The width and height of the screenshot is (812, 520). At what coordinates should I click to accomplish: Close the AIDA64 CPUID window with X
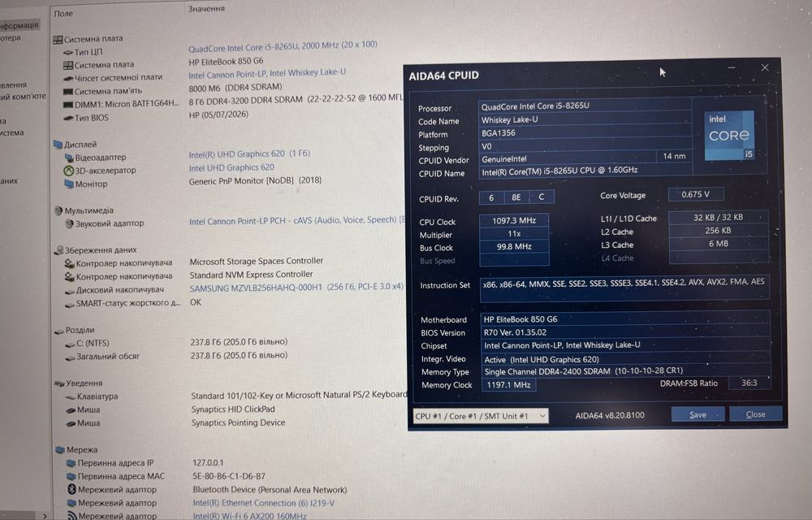click(765, 67)
